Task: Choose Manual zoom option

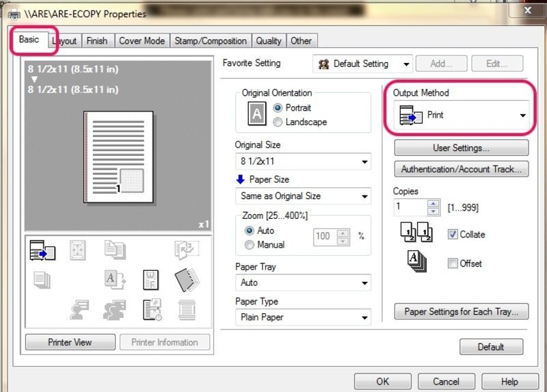Action: [x=250, y=245]
